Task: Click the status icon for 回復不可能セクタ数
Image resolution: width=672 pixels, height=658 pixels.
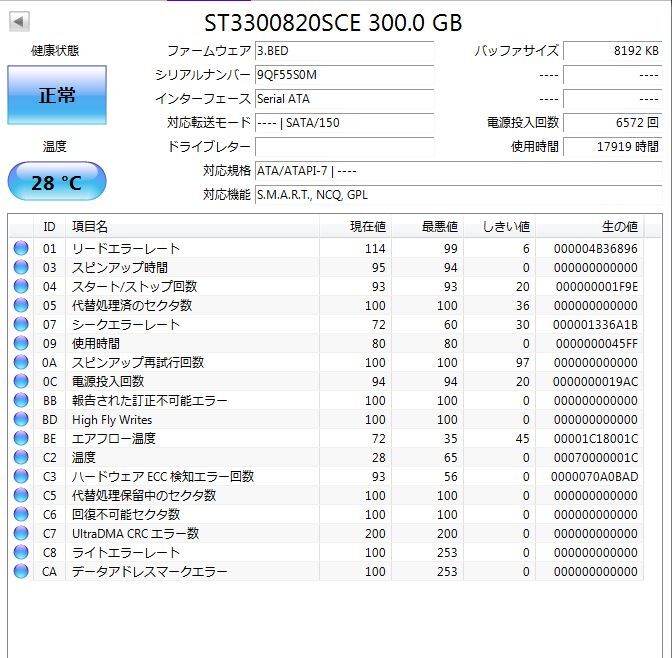Action: tap(21, 514)
